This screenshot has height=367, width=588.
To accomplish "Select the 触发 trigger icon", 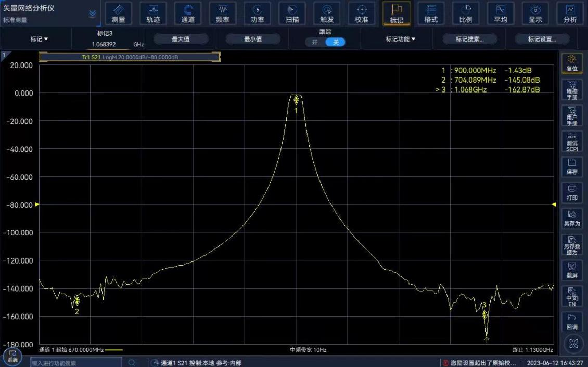I will tap(327, 14).
